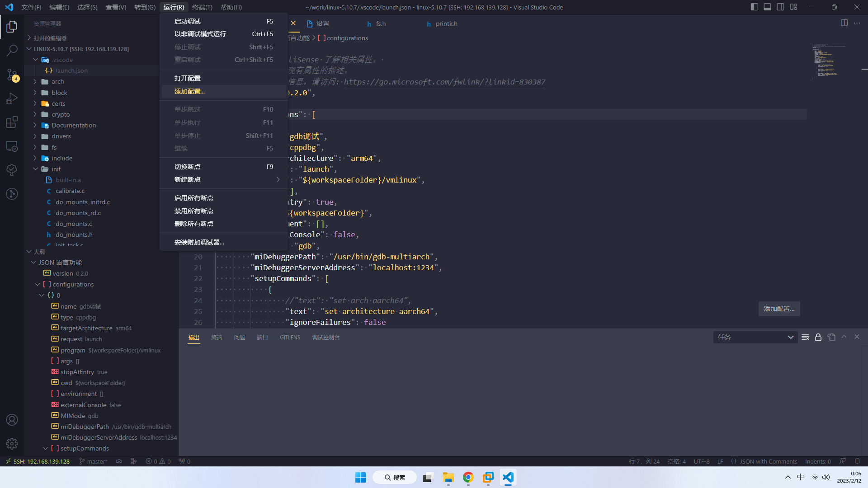Open the Manage gear icon
Image resolution: width=868 pixels, height=488 pixels.
point(12,444)
